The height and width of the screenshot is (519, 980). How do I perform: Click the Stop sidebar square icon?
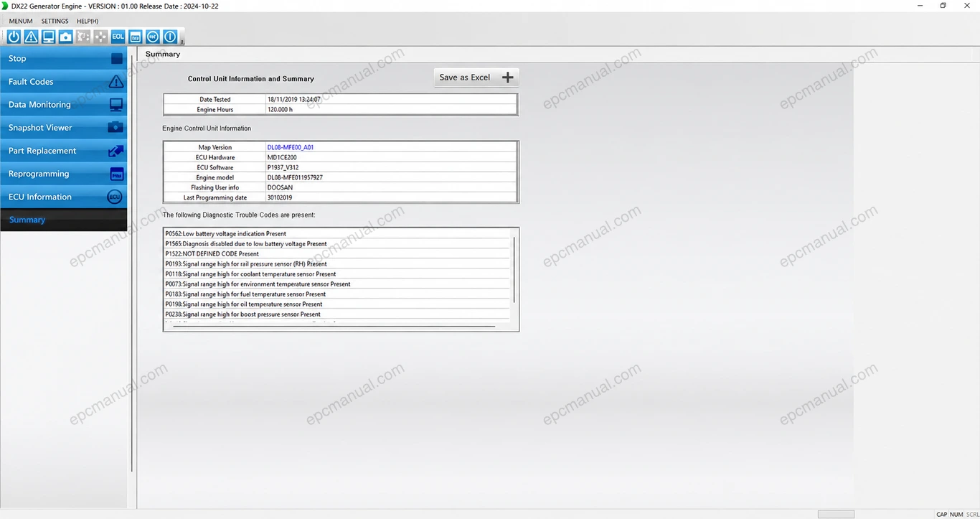(x=117, y=59)
